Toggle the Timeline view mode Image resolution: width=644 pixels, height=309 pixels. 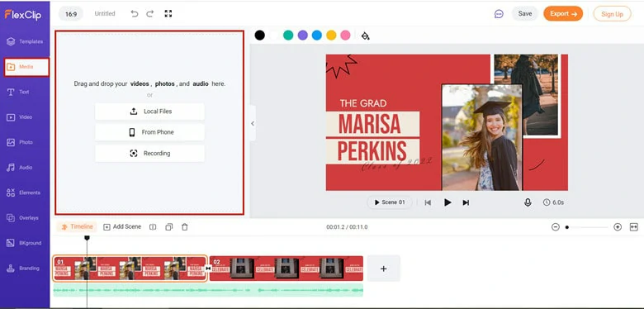click(78, 227)
